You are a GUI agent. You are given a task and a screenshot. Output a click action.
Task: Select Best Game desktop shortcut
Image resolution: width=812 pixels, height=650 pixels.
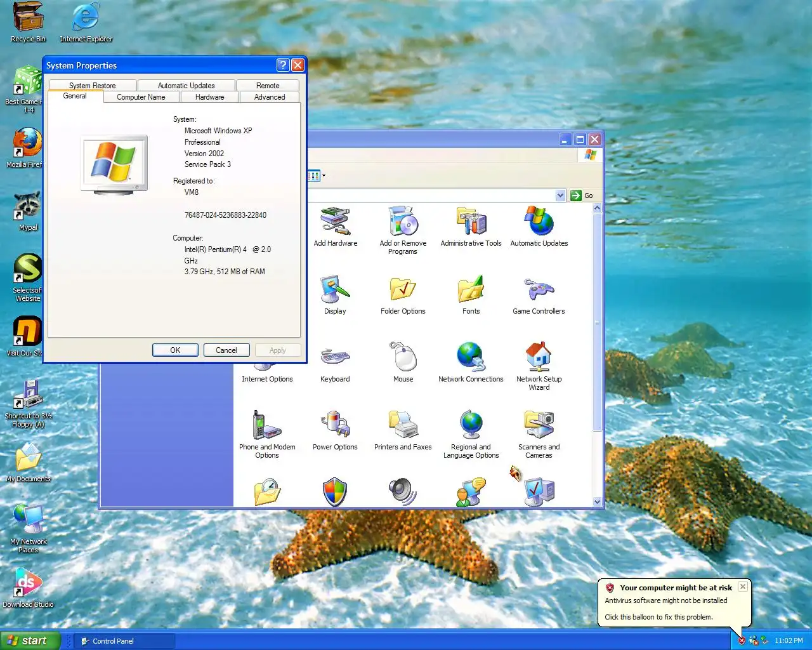(25, 90)
